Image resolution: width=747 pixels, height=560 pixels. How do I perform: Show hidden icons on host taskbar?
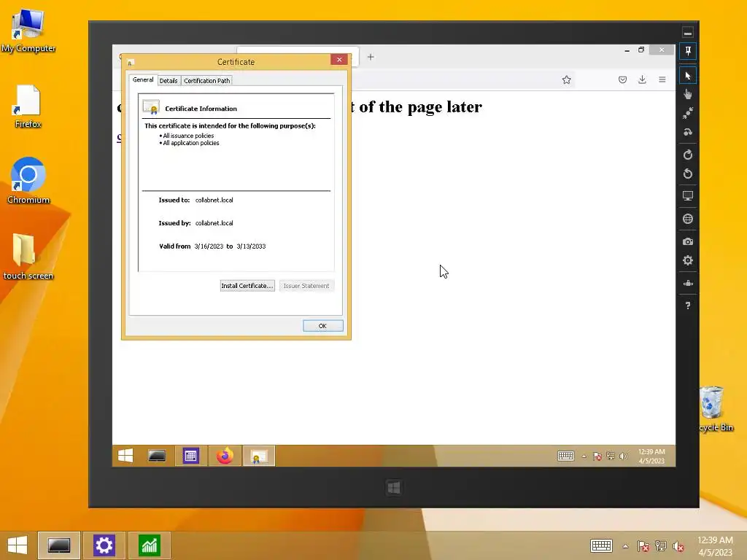(x=625, y=546)
